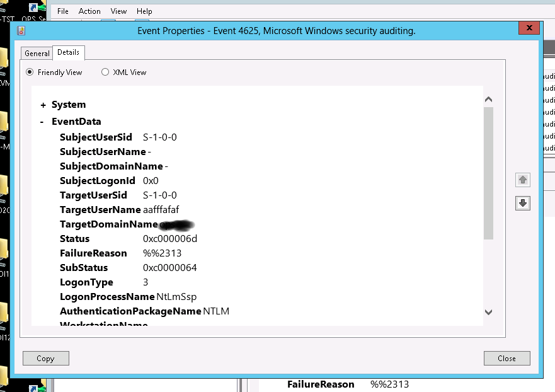
Task: Click the up arrow previous event button
Action: point(523,180)
